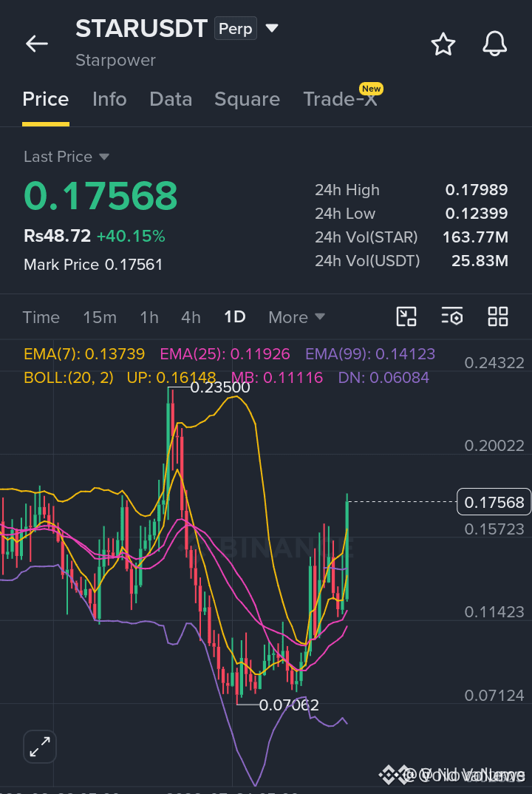The image size is (532, 794).
Task: Switch to the Info tab
Action: [x=109, y=99]
